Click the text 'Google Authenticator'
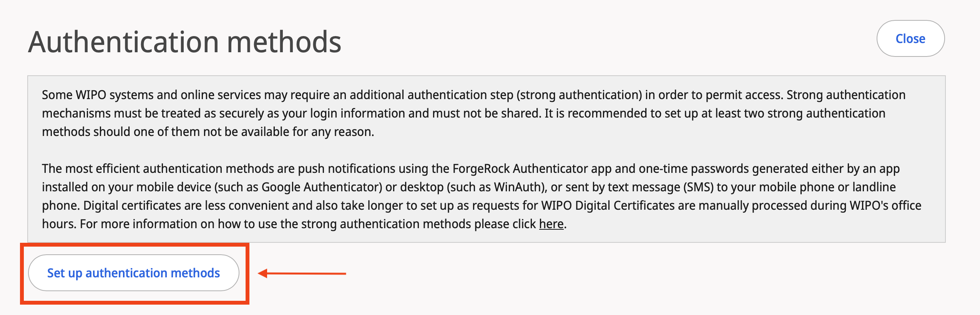Screen dimensions: 980x315 click(321, 187)
